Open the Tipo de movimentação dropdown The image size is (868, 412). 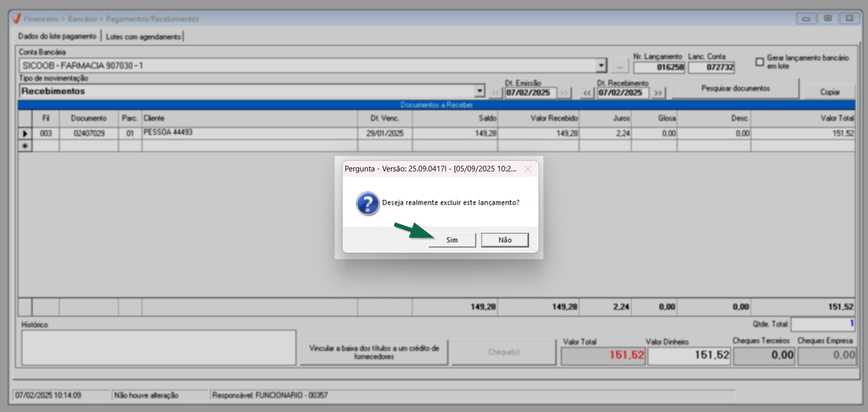coord(480,91)
